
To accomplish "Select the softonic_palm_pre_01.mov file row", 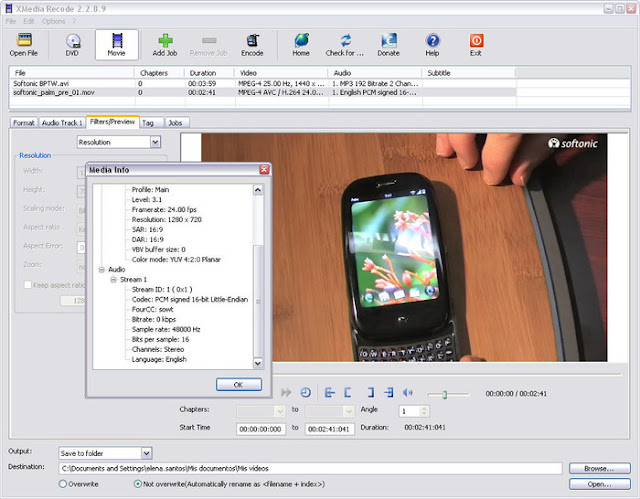I will (x=263, y=92).
